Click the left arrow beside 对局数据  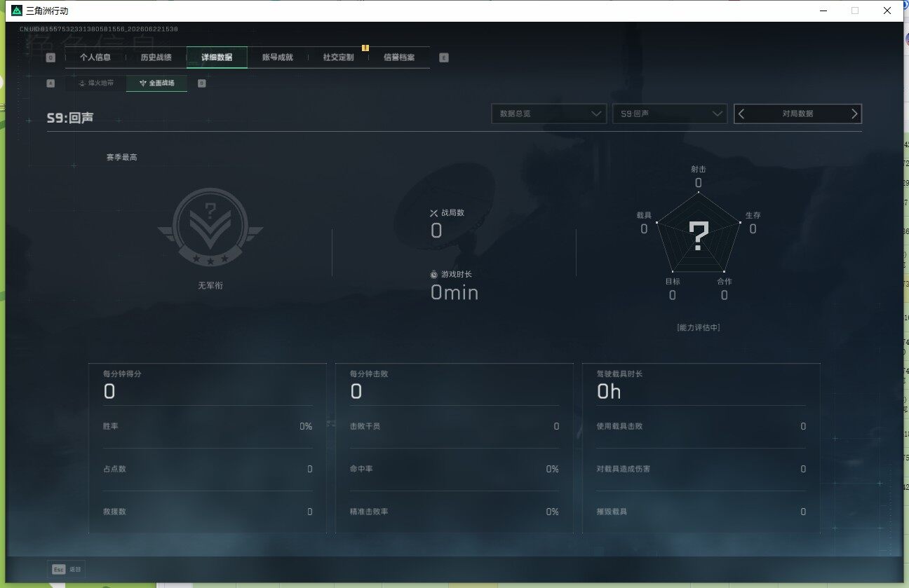tap(742, 114)
